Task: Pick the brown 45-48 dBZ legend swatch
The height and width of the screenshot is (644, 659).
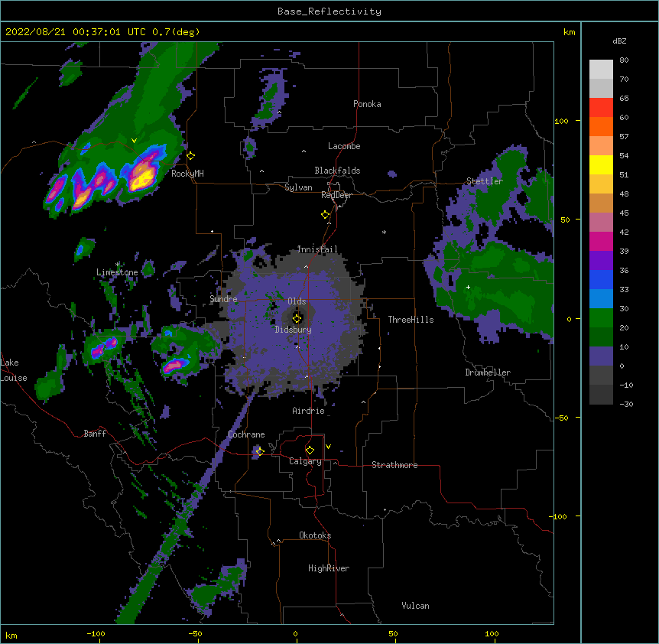Action: (x=601, y=203)
